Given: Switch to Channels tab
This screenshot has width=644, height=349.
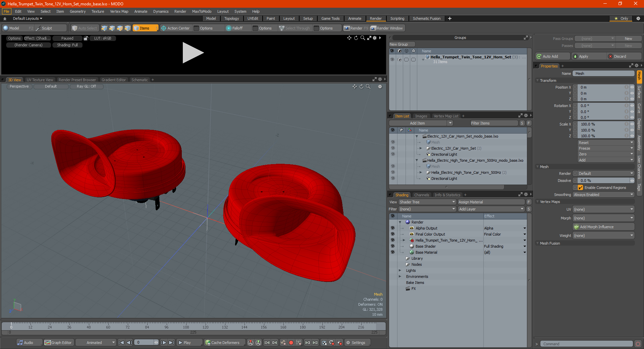Looking at the screenshot, I should point(421,195).
